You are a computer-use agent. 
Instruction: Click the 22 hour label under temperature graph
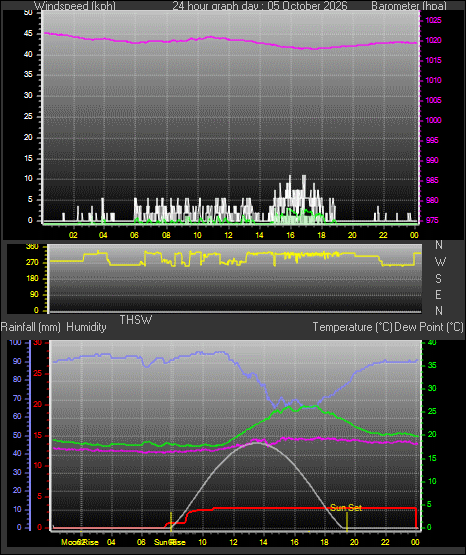pyautogui.click(x=385, y=542)
